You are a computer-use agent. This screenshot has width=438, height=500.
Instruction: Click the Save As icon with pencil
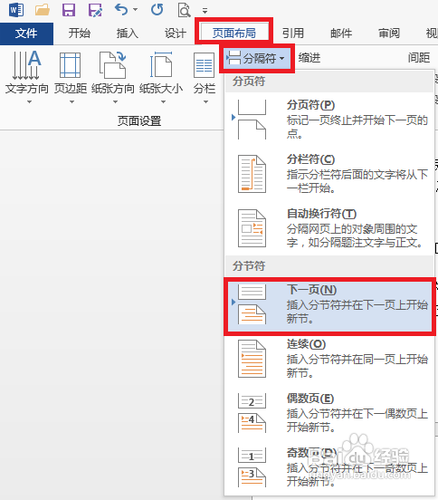[x=95, y=9]
